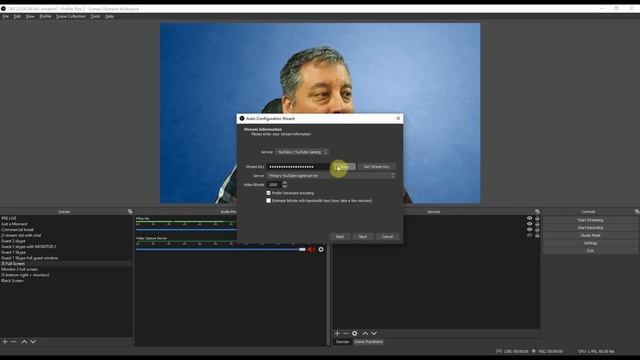Select the Just a Moment scene

[x=66, y=224]
